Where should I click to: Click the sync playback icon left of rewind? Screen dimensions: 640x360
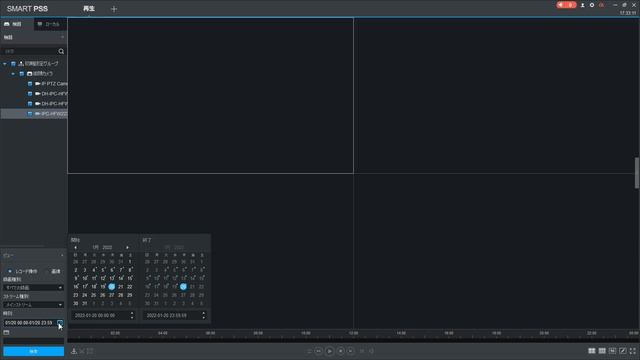coord(309,351)
